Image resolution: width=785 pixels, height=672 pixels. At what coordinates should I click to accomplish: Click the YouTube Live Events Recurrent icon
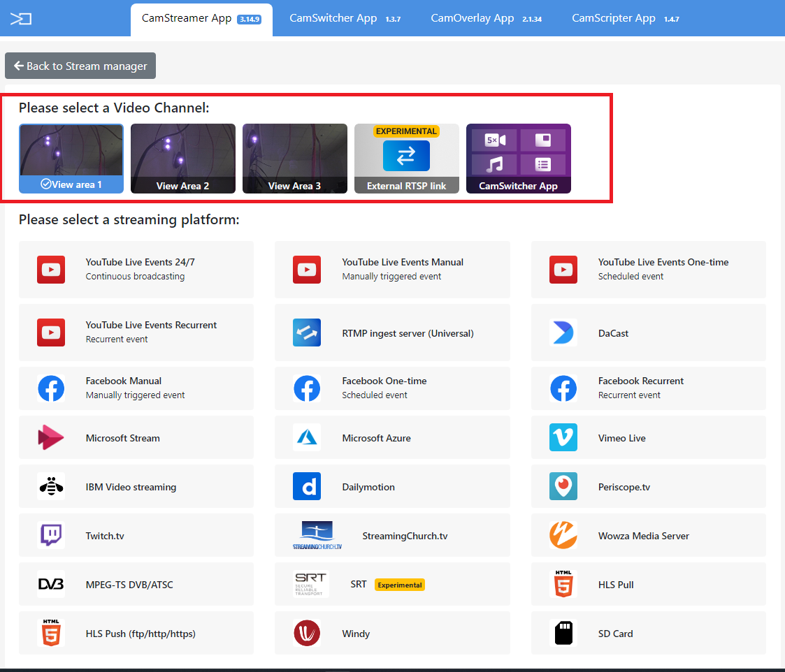tap(51, 333)
